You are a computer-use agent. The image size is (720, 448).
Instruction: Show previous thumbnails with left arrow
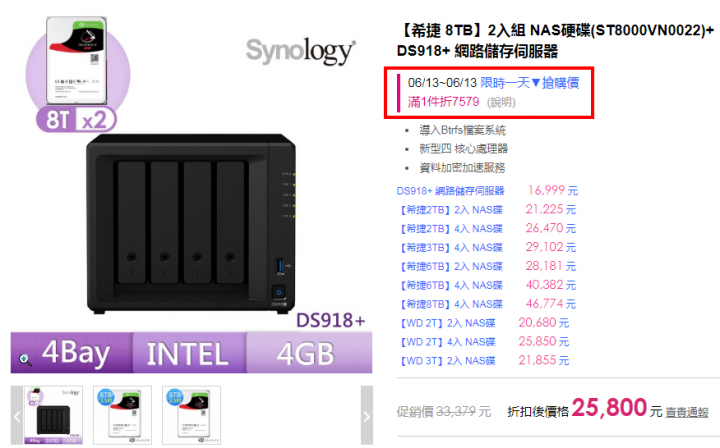pyautogui.click(x=17, y=416)
